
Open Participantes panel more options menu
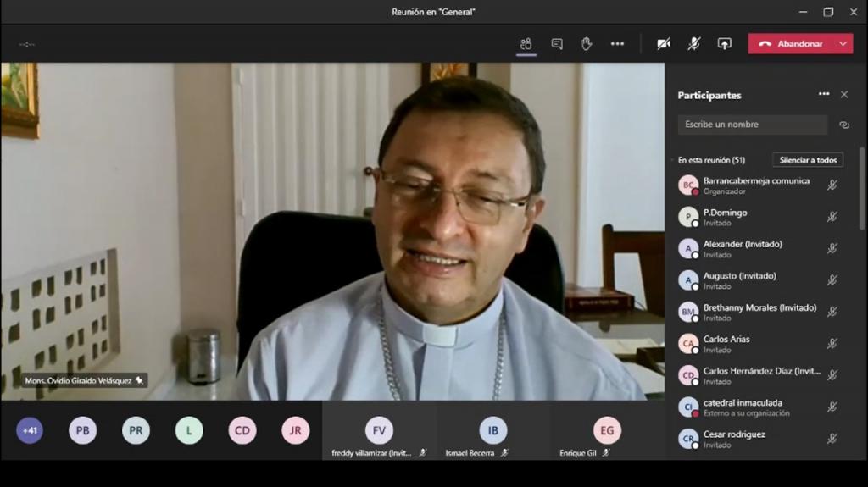coord(823,95)
